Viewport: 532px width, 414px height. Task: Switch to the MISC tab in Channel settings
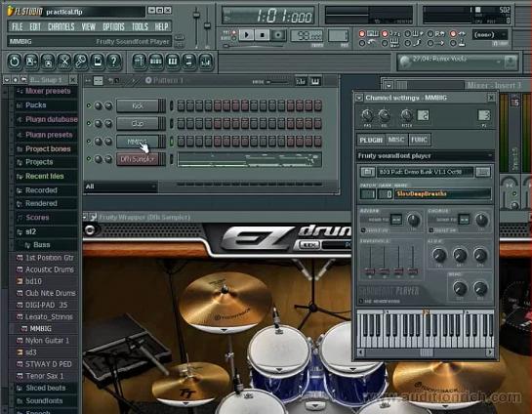pos(395,140)
